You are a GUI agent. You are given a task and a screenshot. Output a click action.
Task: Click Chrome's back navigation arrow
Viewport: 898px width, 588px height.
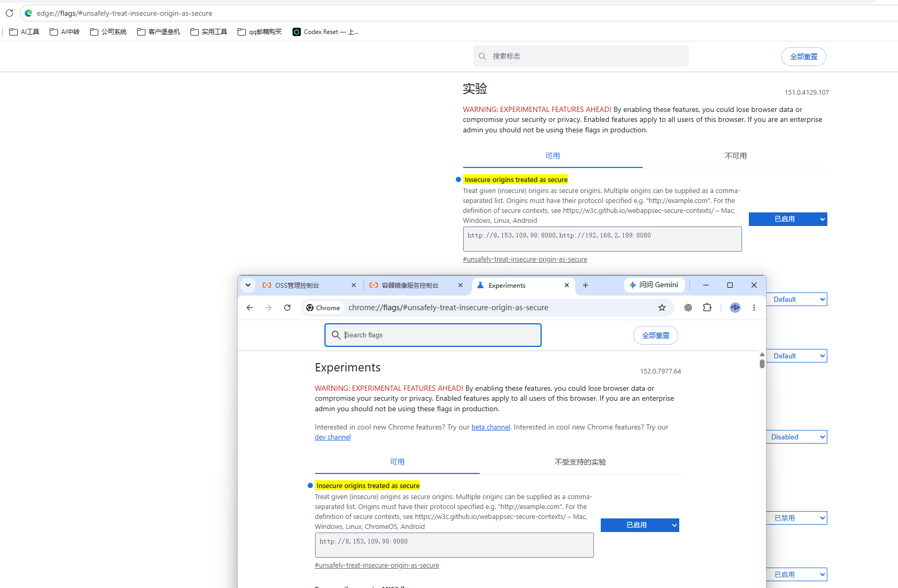250,308
